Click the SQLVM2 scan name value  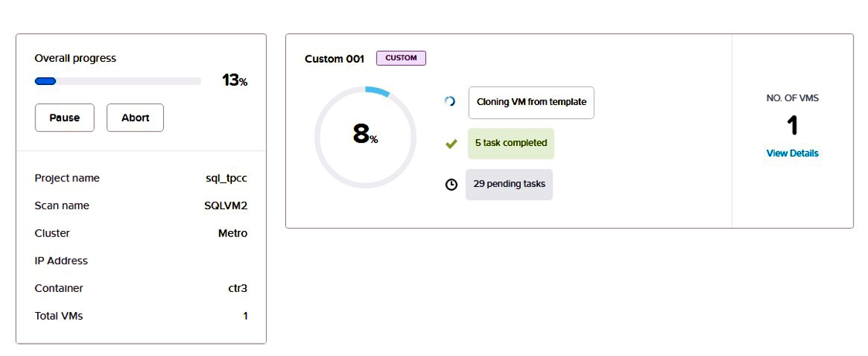coord(226,205)
